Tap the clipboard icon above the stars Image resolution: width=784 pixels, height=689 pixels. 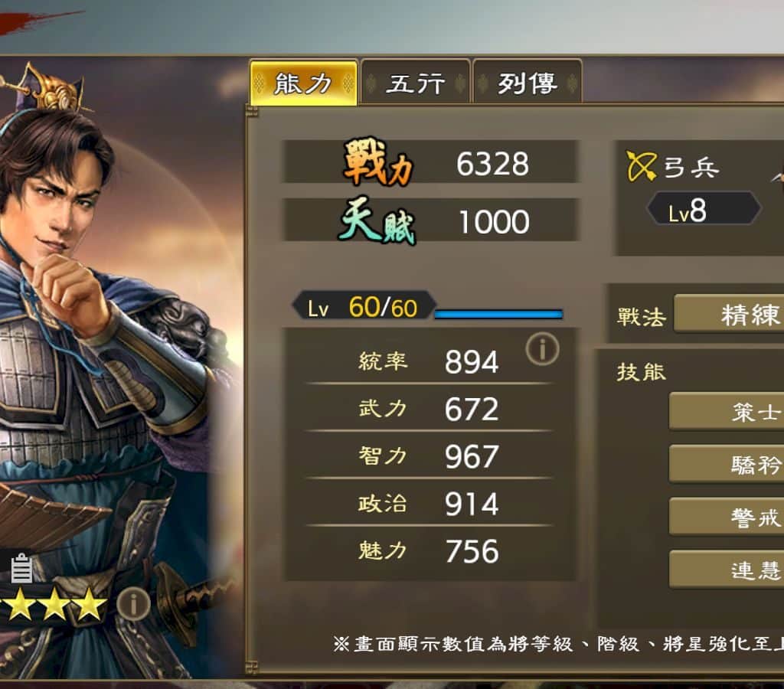(x=21, y=568)
